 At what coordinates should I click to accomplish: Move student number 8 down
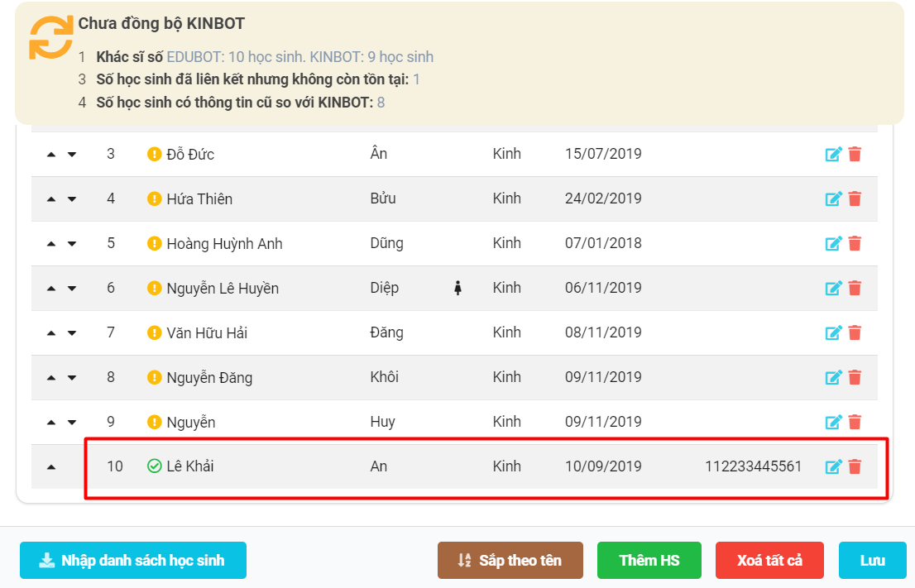click(72, 378)
